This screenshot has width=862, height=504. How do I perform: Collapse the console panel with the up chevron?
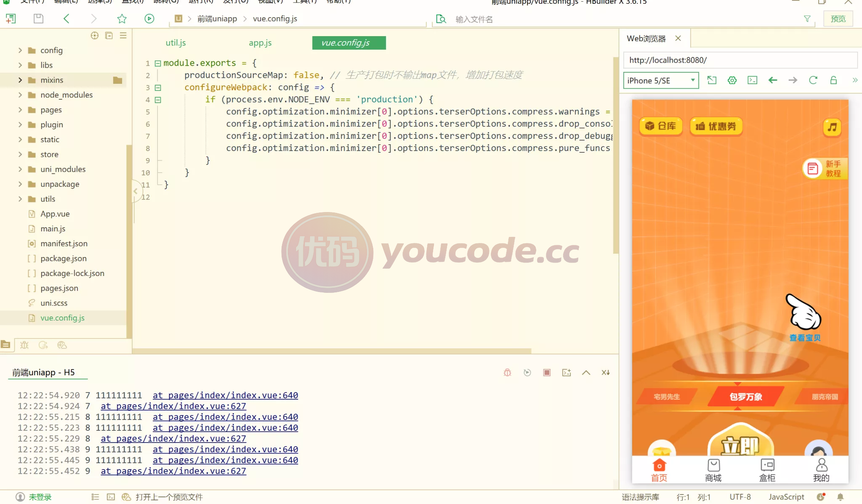586,372
